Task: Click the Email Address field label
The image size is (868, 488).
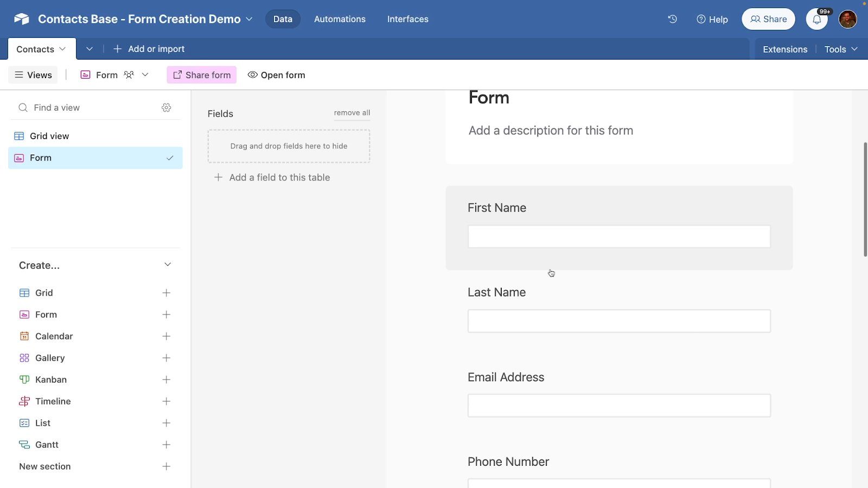Action: pos(506,377)
